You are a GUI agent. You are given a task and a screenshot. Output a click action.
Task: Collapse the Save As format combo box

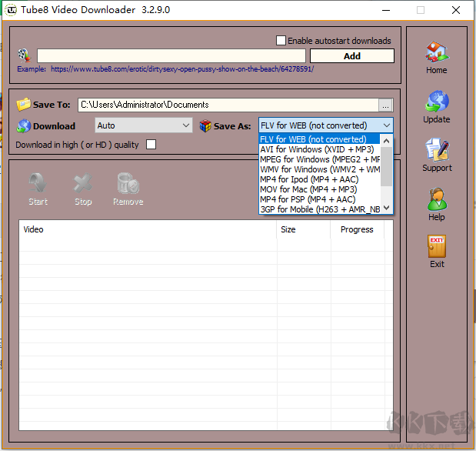[x=326, y=125]
